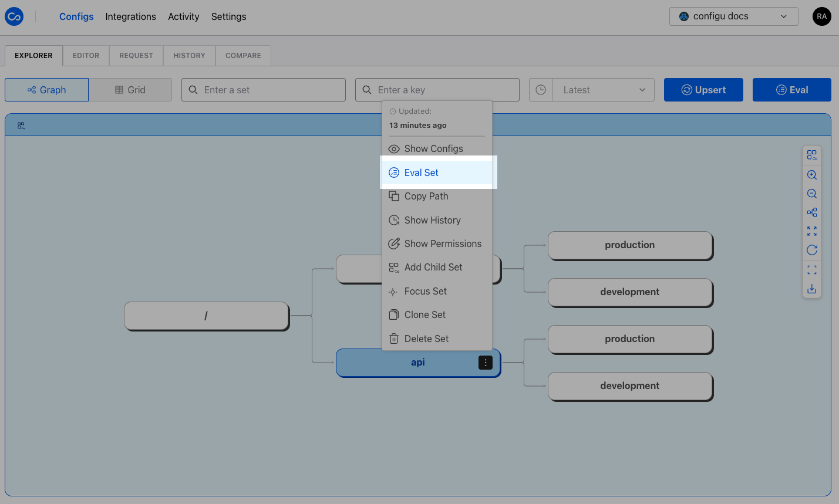Screen dimensions: 839x504
Task: Choose Clone Set in context menu
Action: click(x=437, y=314)
